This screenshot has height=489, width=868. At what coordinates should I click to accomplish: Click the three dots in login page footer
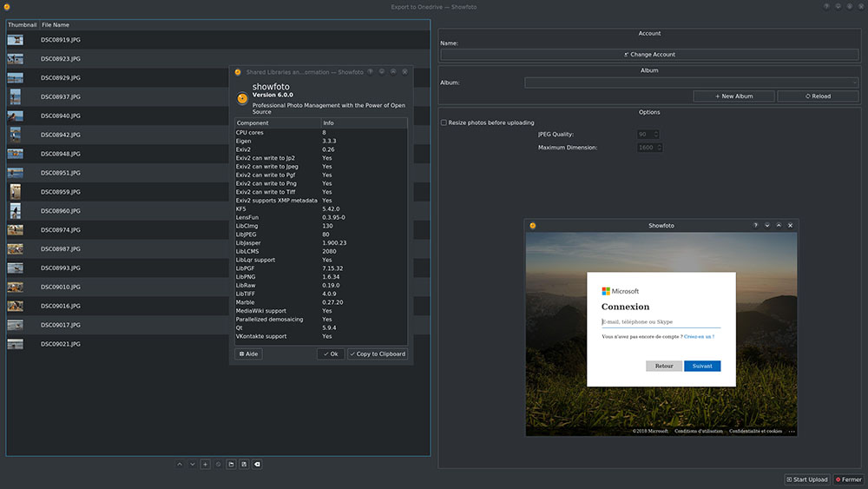point(791,431)
